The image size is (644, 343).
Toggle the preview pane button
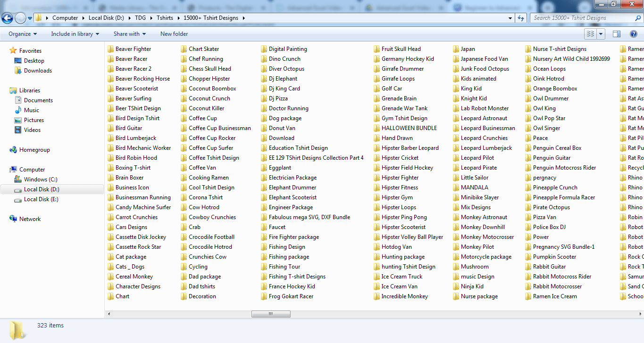coord(617,34)
